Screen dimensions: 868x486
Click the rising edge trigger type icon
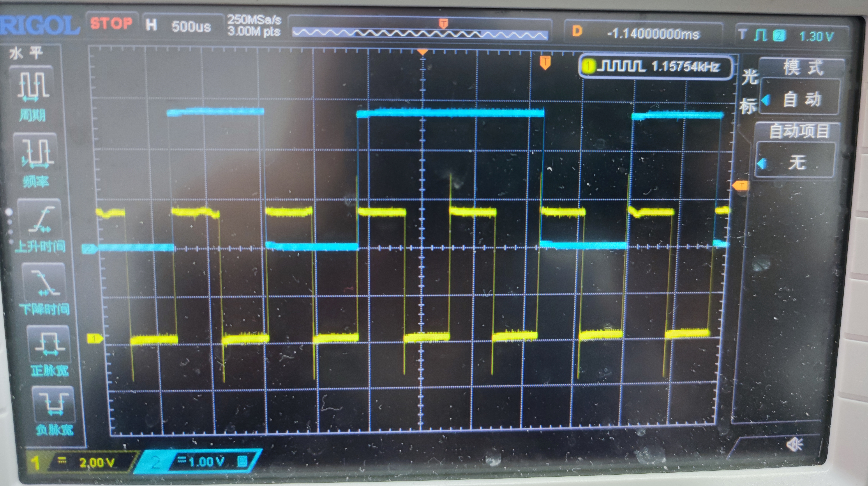(760, 35)
